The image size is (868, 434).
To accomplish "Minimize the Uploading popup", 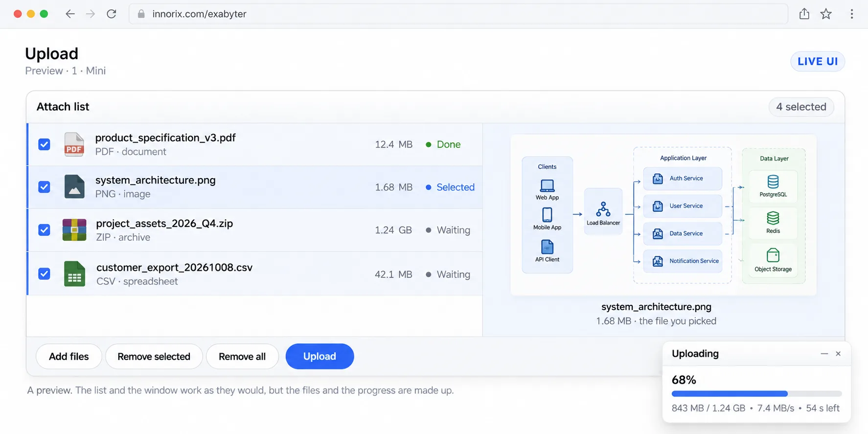I will point(824,353).
